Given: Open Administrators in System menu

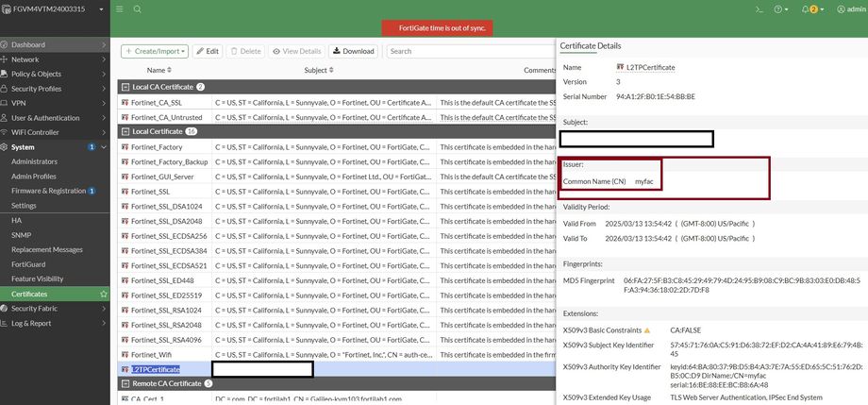Looking at the screenshot, I should coord(34,161).
